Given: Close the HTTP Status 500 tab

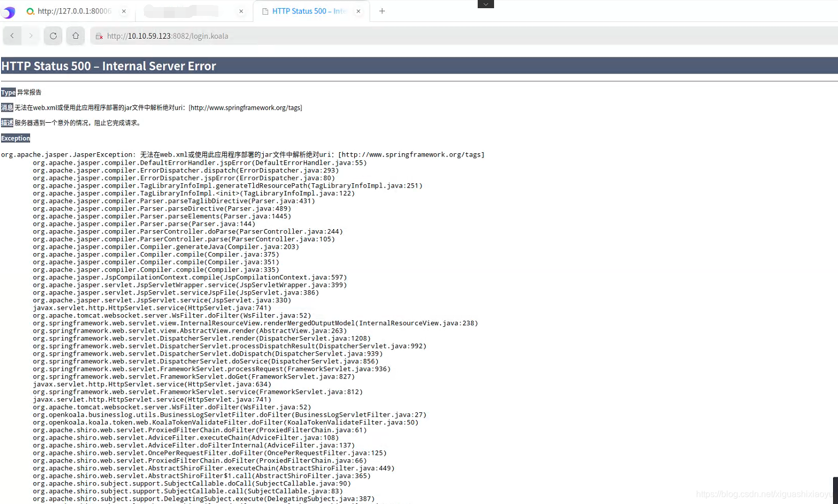Looking at the screenshot, I should (358, 11).
